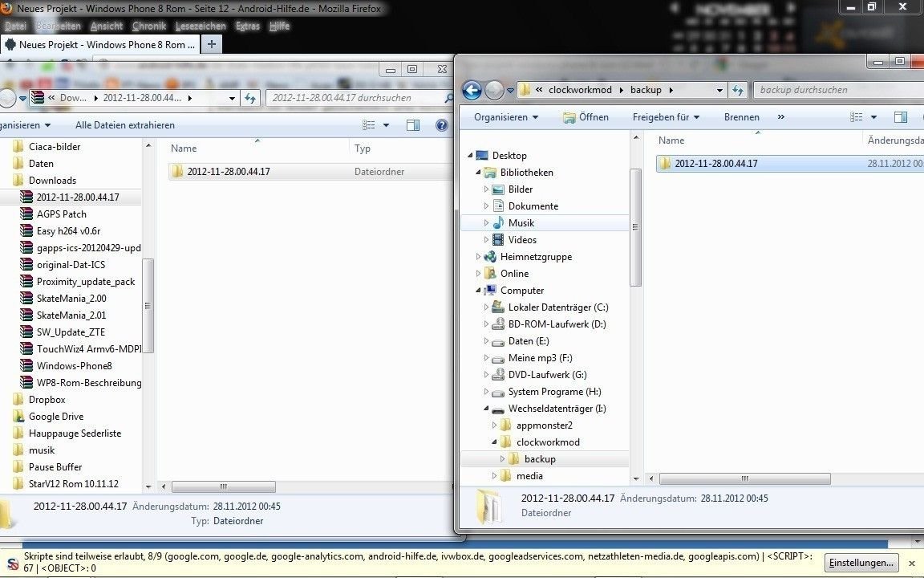Open the Hilfe menu in Firefox
This screenshot has width=924, height=578.
[x=279, y=26]
